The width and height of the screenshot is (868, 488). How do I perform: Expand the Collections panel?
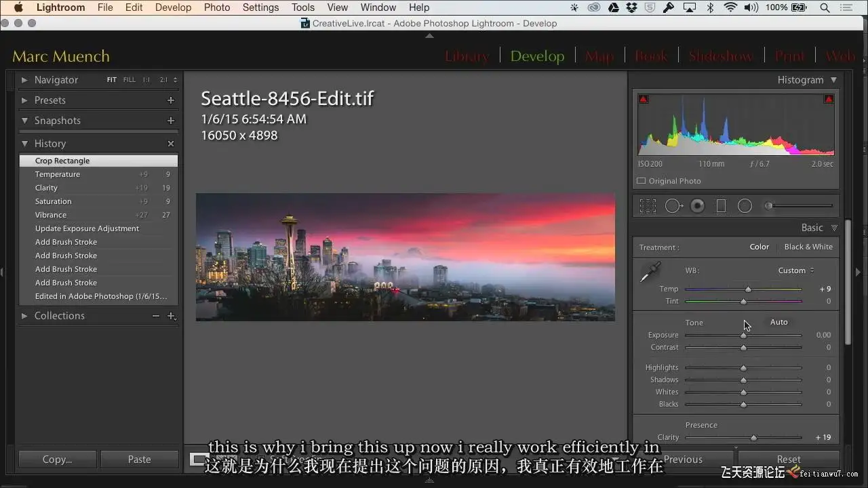24,316
